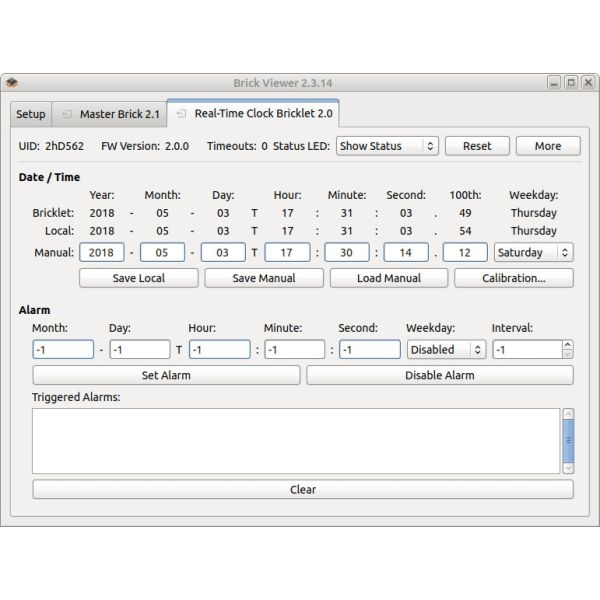
Task: Open the Alarm Weekday Disabled dropdown
Action: [446, 349]
